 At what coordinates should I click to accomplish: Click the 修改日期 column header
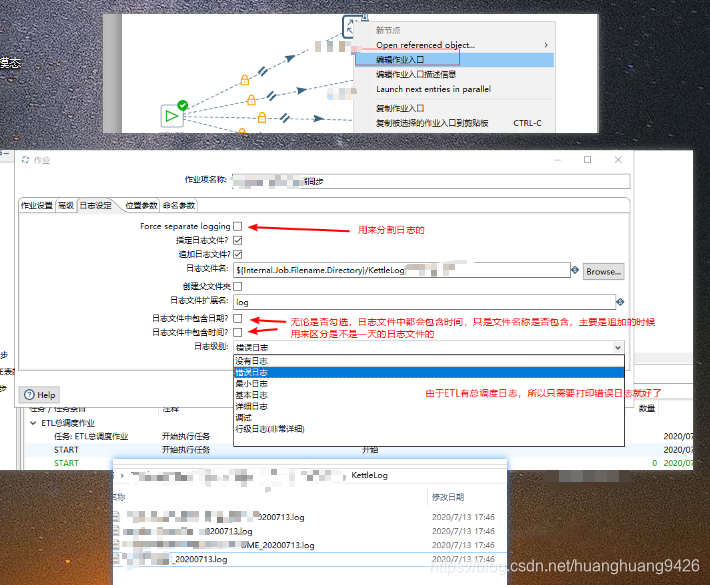tap(447, 497)
